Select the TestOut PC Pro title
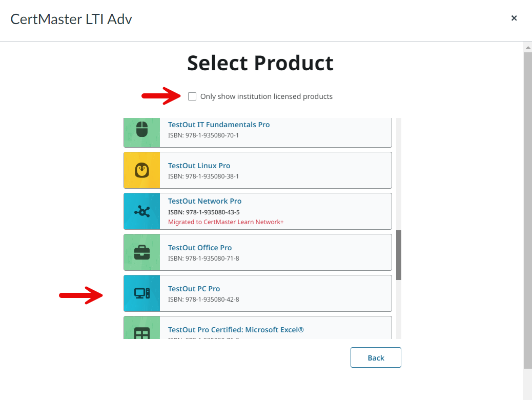 194,289
